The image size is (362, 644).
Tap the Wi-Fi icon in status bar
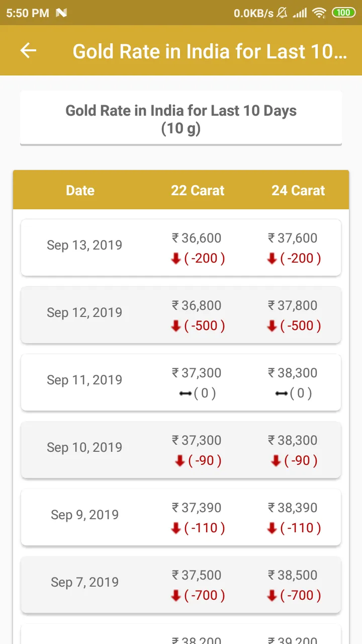(319, 13)
